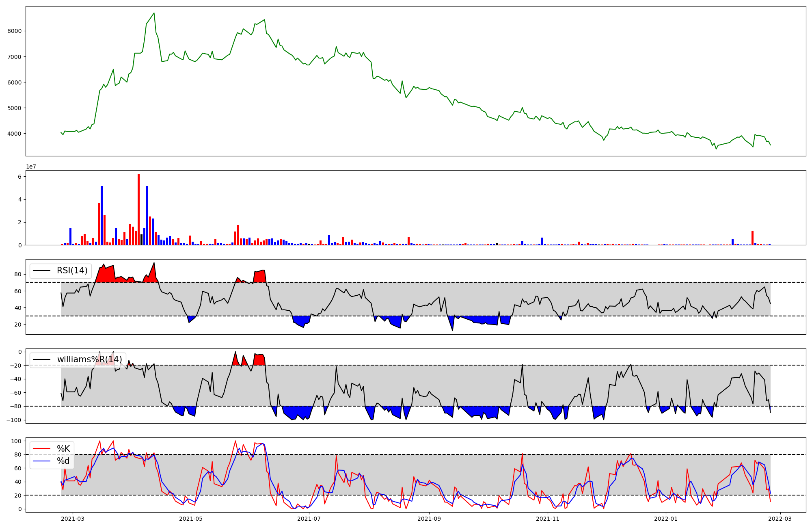Click the 2022-01 date tick label
Image resolution: width=812 pixels, height=528 pixels.
tap(666, 519)
